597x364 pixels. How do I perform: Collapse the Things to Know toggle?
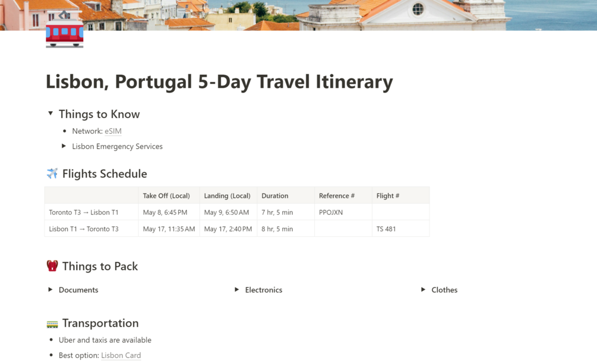tap(50, 113)
